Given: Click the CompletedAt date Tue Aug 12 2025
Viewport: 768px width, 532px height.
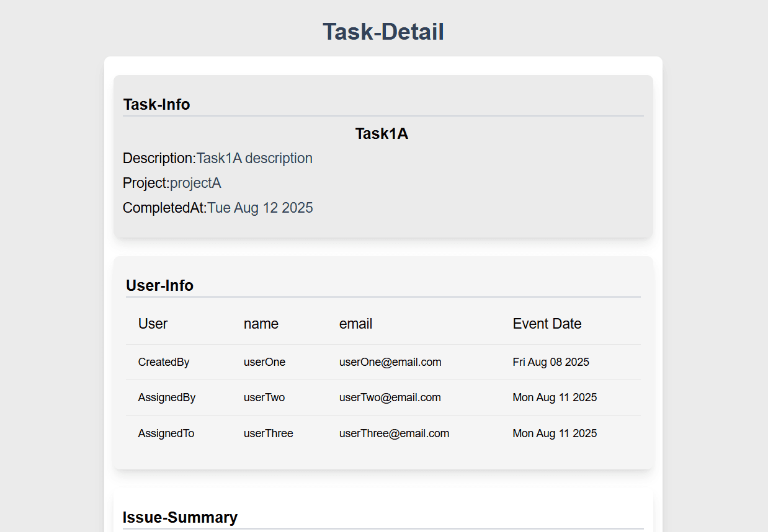Looking at the screenshot, I should coord(260,208).
